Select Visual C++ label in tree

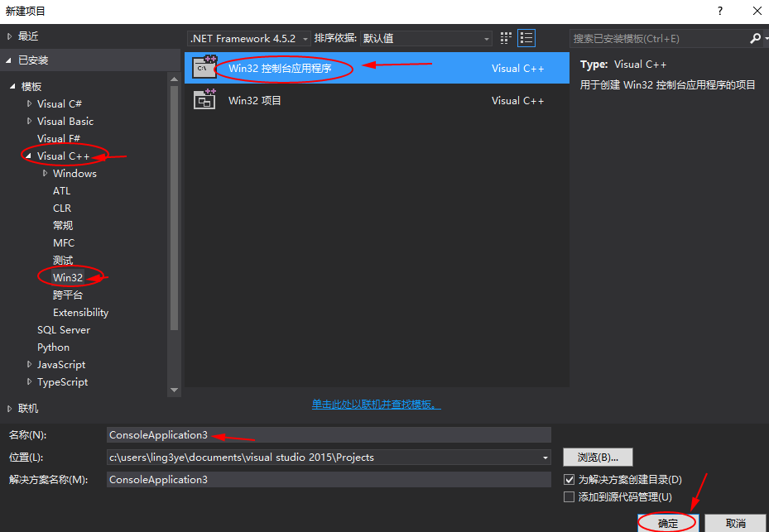63,156
